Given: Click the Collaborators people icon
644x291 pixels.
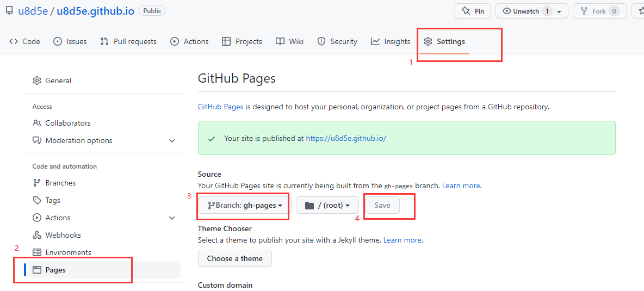Looking at the screenshot, I should pyautogui.click(x=37, y=123).
